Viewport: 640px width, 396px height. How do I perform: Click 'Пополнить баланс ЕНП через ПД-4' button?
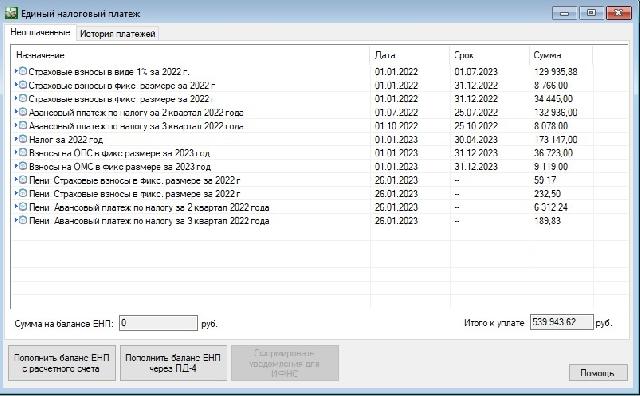(x=173, y=363)
